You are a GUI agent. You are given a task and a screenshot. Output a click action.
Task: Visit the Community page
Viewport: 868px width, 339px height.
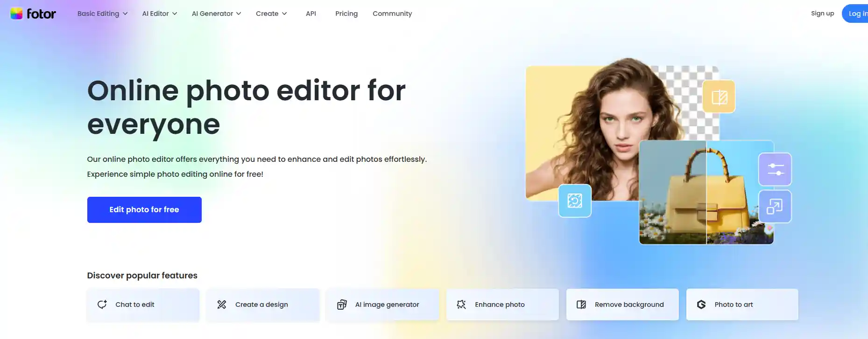[x=392, y=14]
